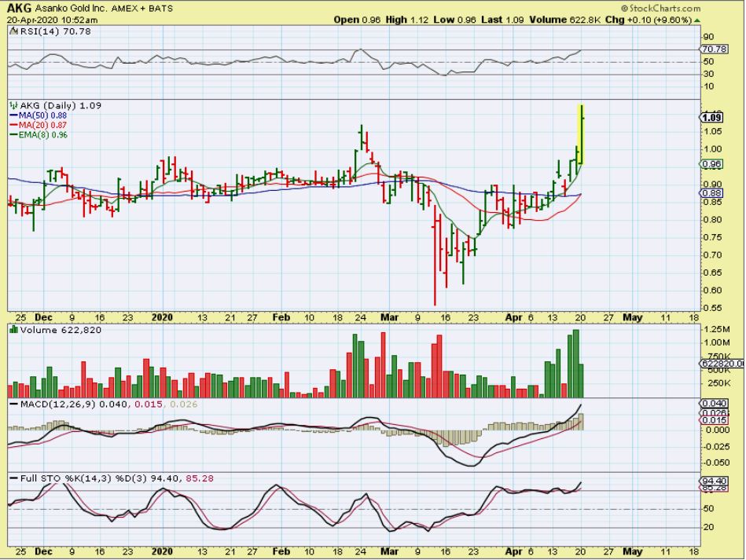Click the RSI line icon before RSI(14)
The image size is (746, 560).
[14, 31]
